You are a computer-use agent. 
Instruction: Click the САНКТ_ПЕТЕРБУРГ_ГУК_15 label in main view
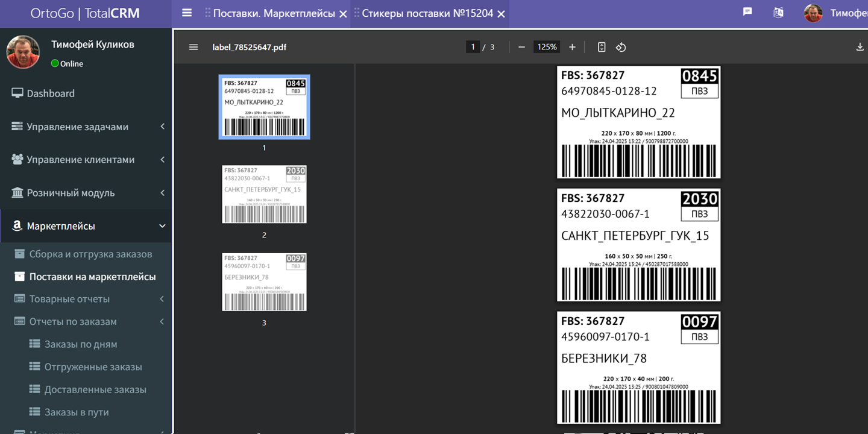pyautogui.click(x=635, y=236)
